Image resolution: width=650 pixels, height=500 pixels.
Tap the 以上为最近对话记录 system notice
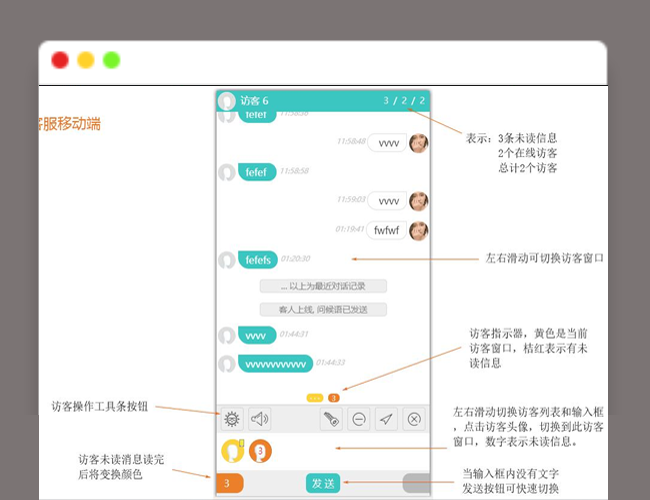coord(323,286)
